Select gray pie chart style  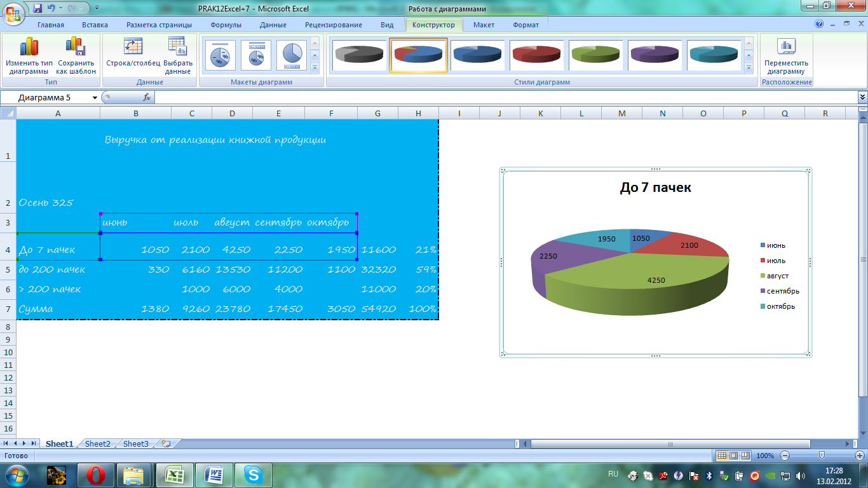coord(360,55)
